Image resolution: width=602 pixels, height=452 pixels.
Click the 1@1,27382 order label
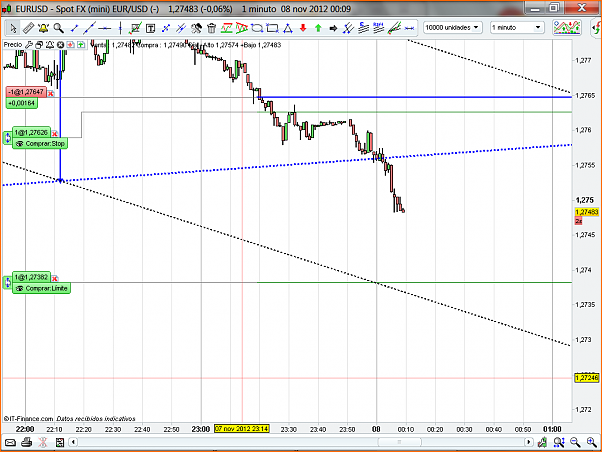click(31, 277)
